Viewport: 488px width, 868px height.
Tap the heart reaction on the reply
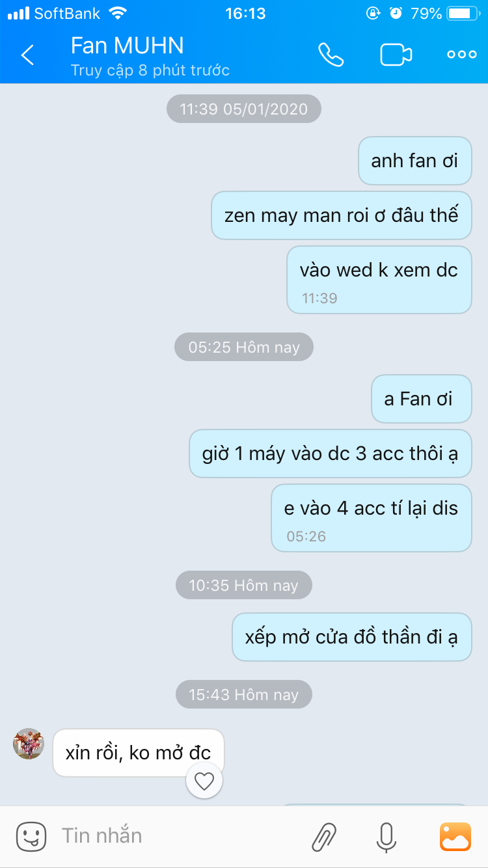pyautogui.click(x=204, y=781)
